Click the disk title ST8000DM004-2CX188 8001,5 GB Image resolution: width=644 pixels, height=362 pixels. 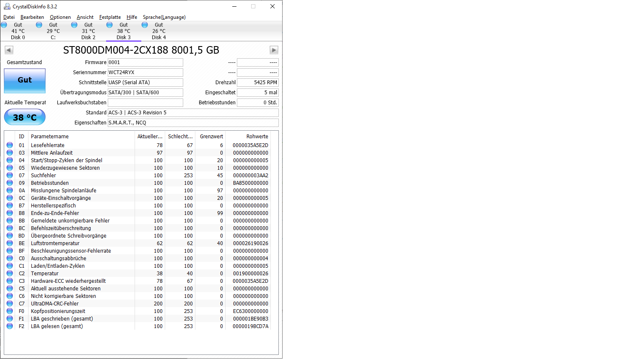(x=141, y=50)
